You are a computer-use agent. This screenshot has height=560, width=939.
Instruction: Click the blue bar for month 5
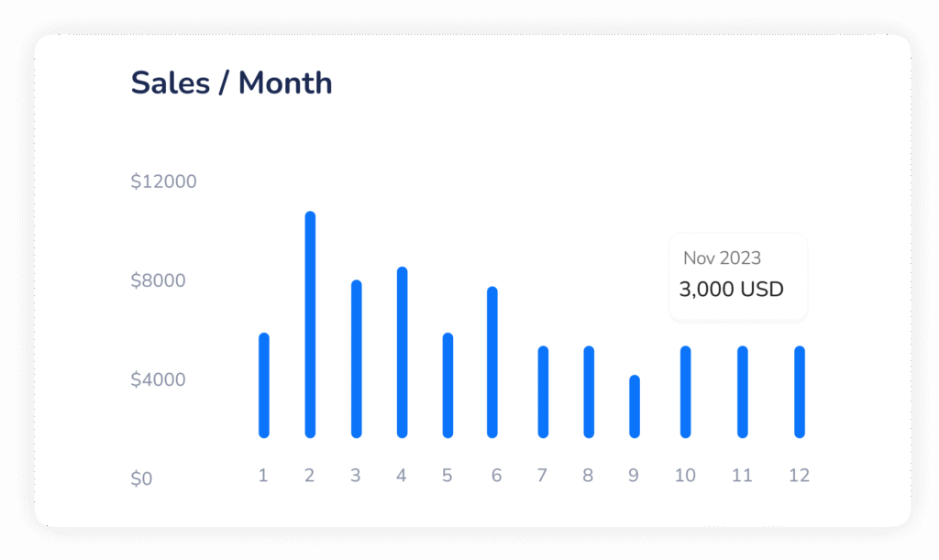[x=447, y=385]
